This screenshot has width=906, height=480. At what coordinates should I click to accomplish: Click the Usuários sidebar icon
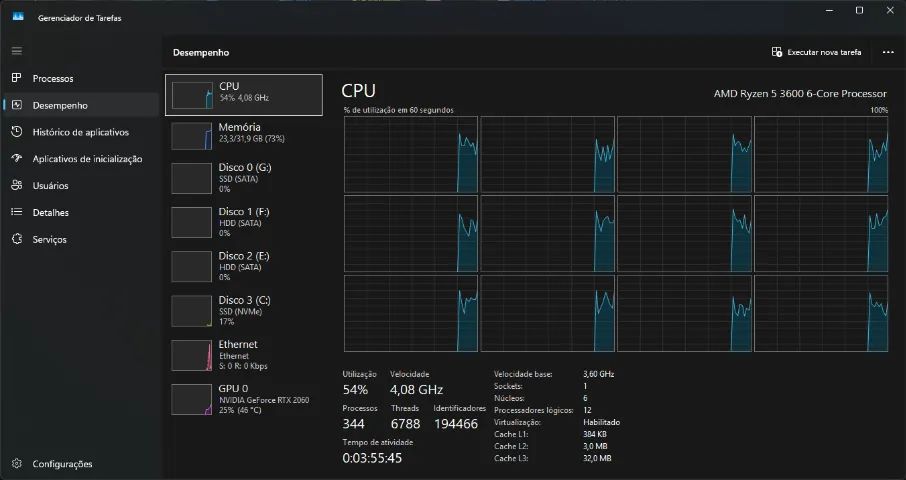tap(17, 185)
